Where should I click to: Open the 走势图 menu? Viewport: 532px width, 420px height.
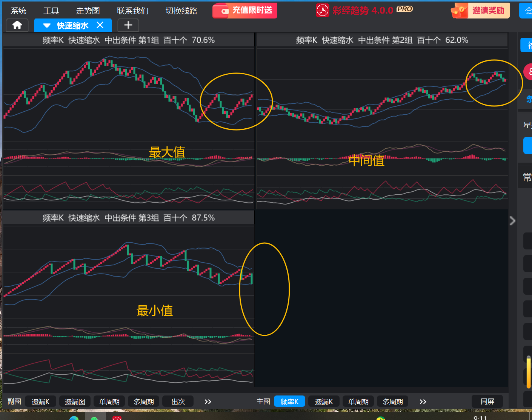pos(88,11)
